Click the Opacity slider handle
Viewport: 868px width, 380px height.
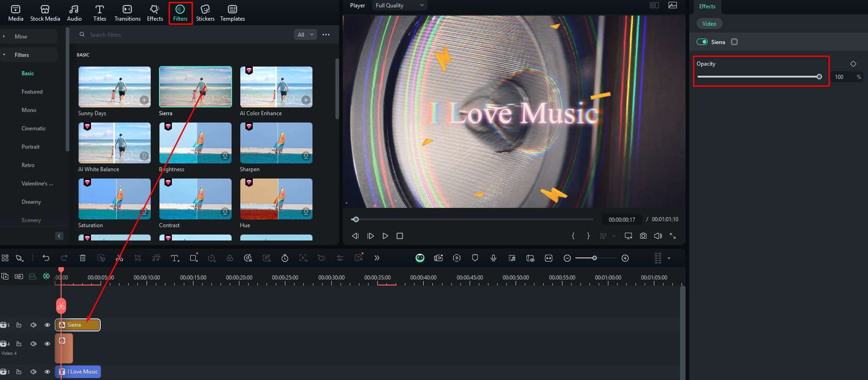819,77
